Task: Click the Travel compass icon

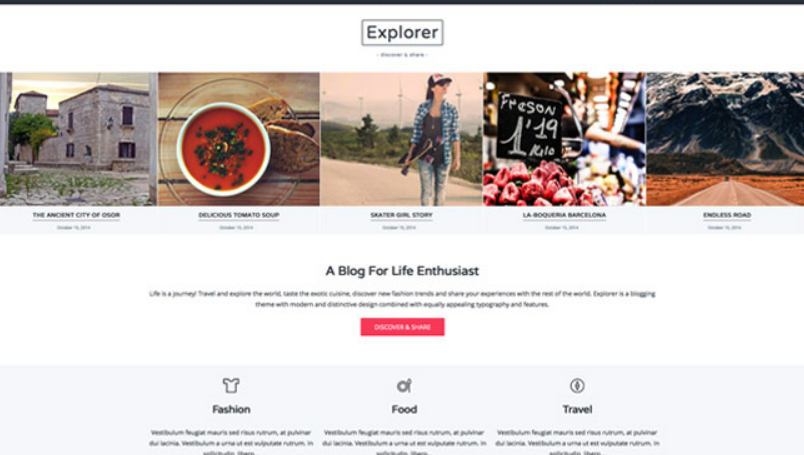Action: click(x=577, y=385)
